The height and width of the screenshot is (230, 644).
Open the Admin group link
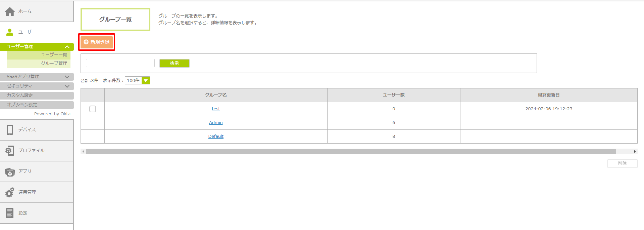[216, 123]
